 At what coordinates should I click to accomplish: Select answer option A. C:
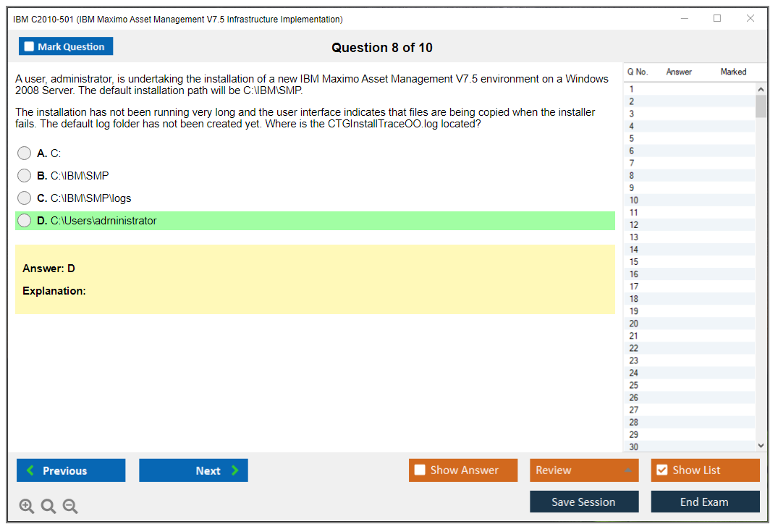point(25,153)
